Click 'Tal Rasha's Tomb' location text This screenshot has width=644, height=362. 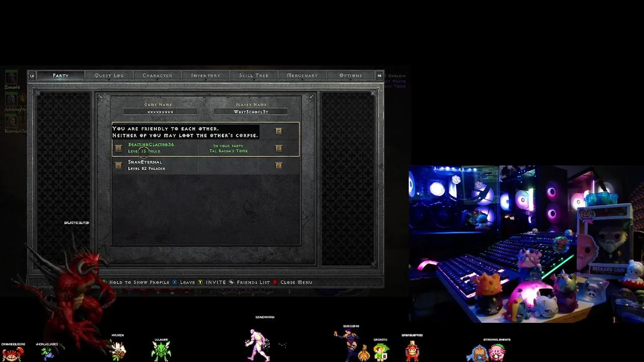[x=228, y=151]
